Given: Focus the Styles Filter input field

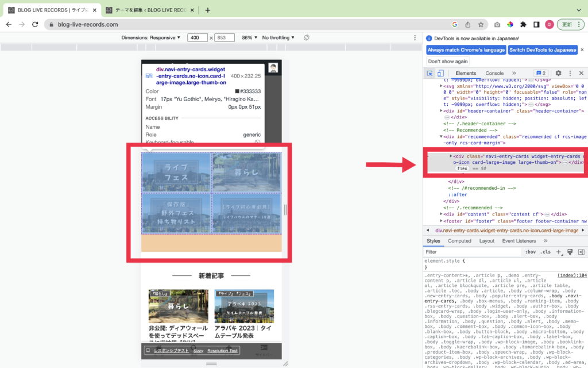Looking at the screenshot, I should coord(473,252).
